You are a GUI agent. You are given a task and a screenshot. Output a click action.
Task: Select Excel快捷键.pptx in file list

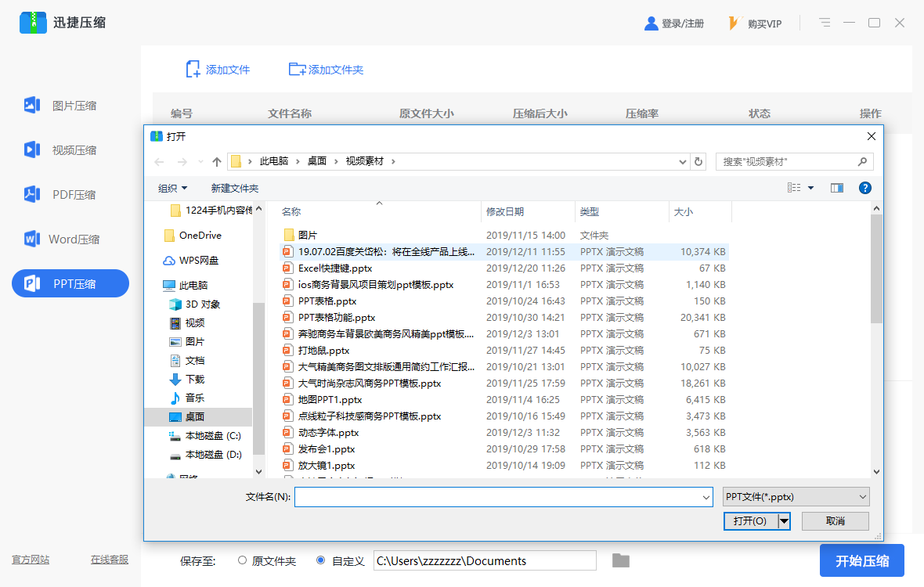point(335,268)
